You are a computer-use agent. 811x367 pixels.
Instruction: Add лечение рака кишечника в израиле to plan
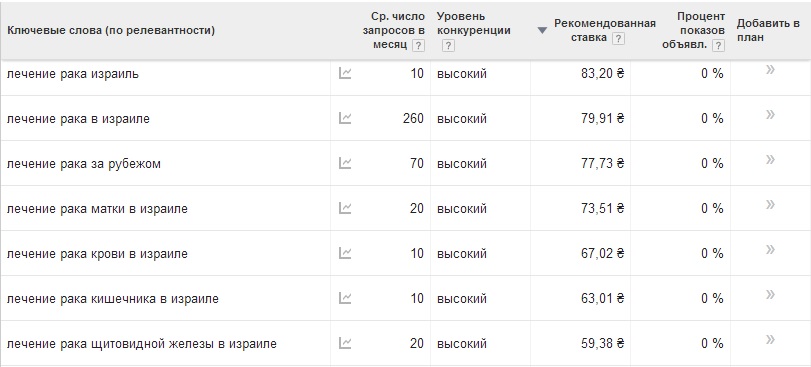click(x=770, y=294)
